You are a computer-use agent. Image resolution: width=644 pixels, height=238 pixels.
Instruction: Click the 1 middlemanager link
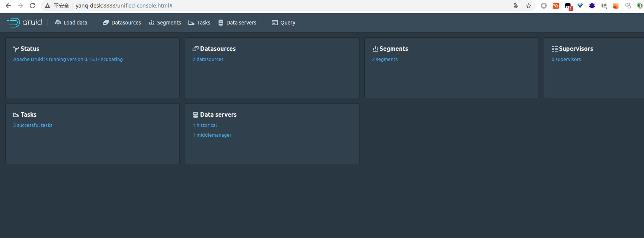212,135
